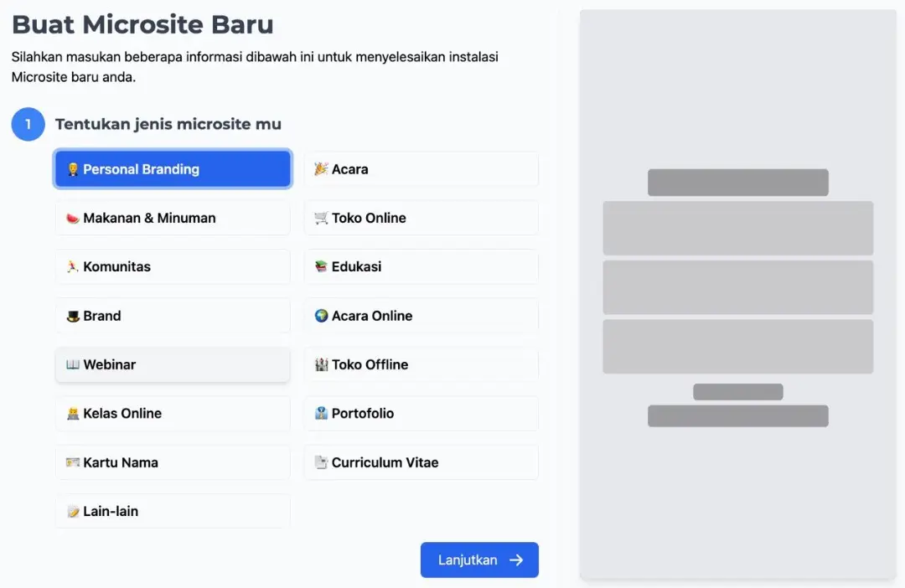
Task: Click the globe icon beside Acara Online
Action: coord(321,316)
